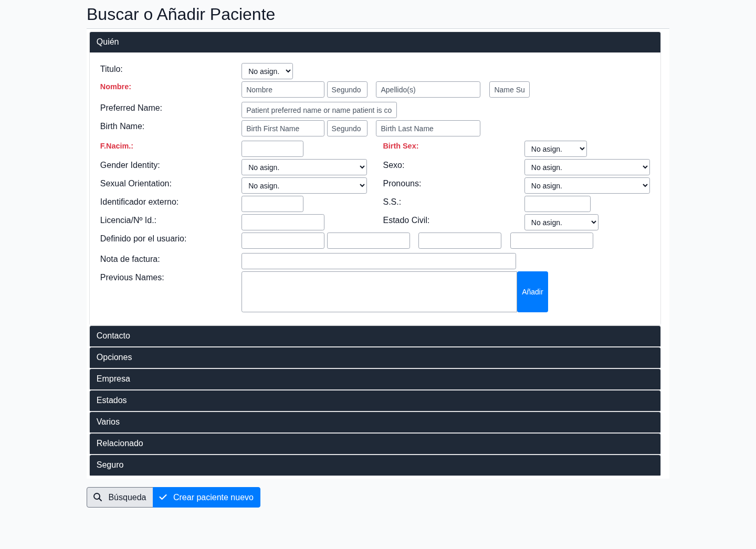756x549 pixels.
Task: Expand the Empresa section
Action: tap(375, 379)
